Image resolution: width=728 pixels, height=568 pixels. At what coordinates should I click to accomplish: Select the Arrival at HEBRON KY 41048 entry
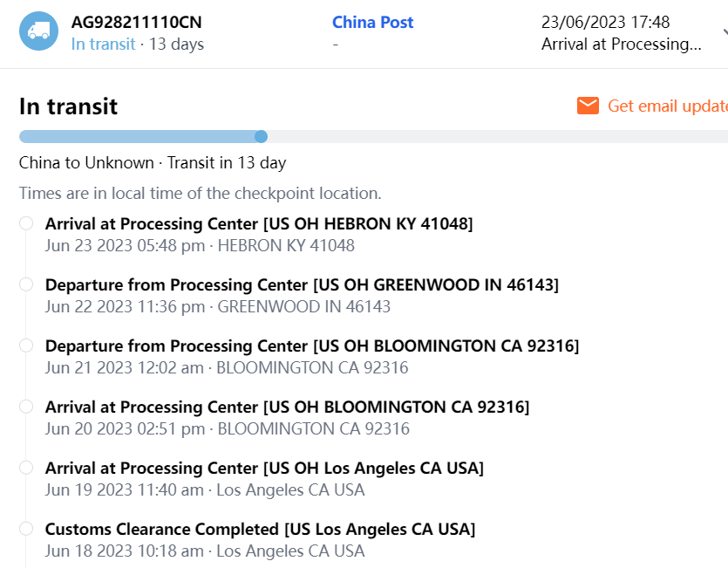[259, 224]
